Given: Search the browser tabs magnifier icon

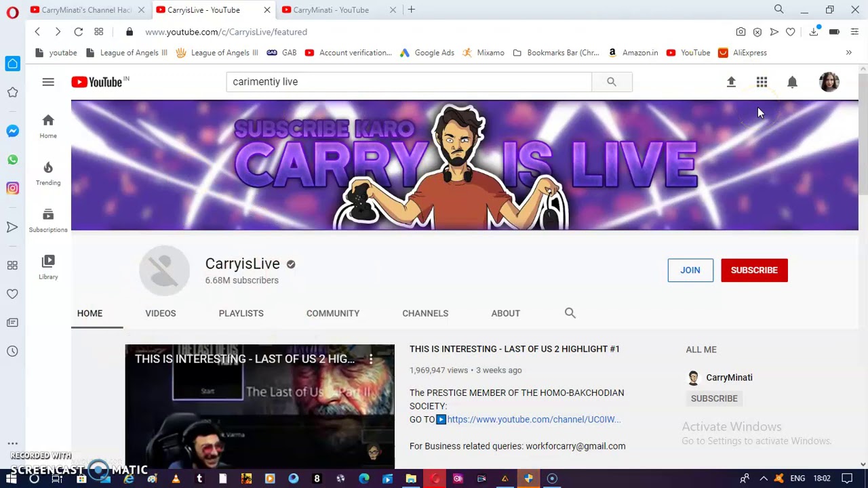Looking at the screenshot, I should (x=778, y=9).
